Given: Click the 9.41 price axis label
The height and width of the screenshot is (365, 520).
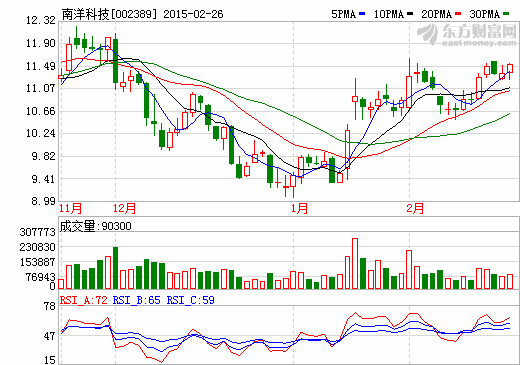Looking at the screenshot, I should tap(43, 179).
